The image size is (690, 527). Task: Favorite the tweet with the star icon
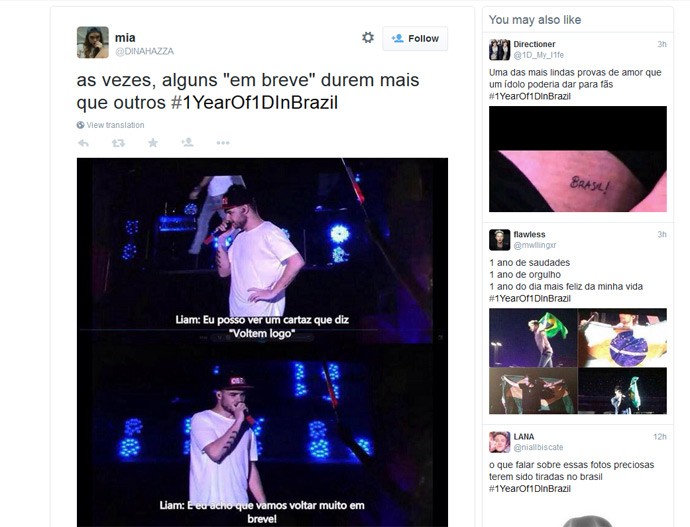153,143
